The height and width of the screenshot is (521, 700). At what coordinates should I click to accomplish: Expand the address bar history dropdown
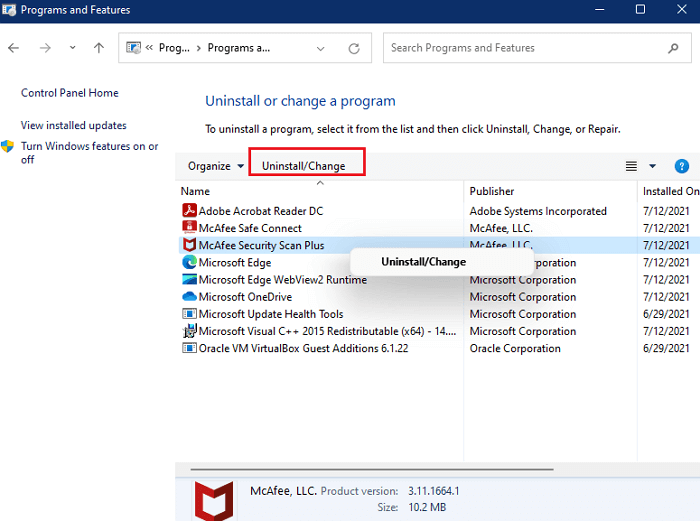(x=321, y=48)
